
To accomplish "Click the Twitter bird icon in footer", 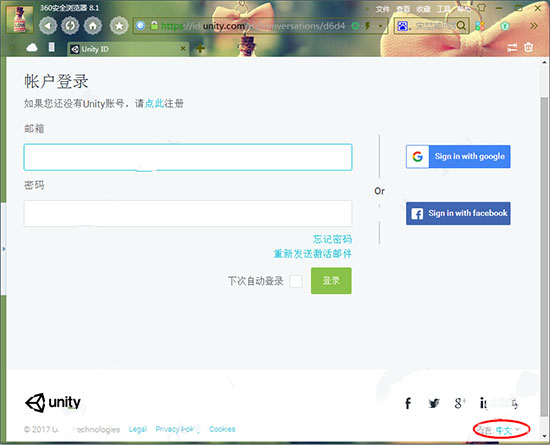I will point(434,403).
